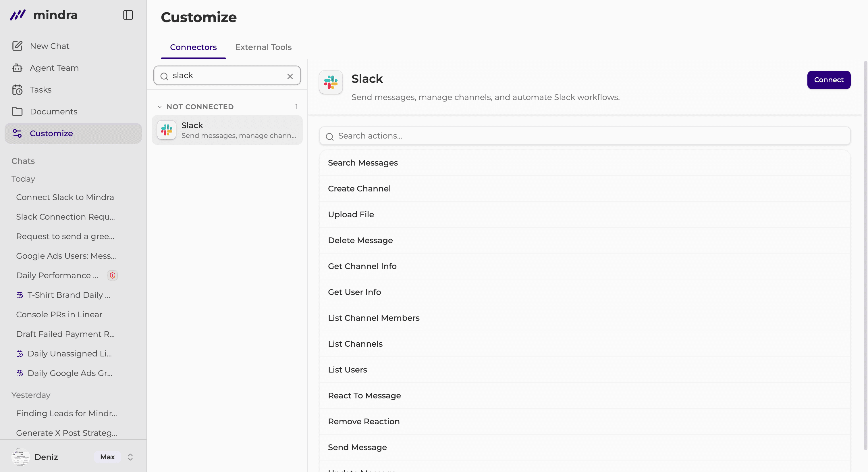This screenshot has height=472, width=868.
Task: Click the schedule icon beside Daily Unassigned Li...
Action: (20, 354)
